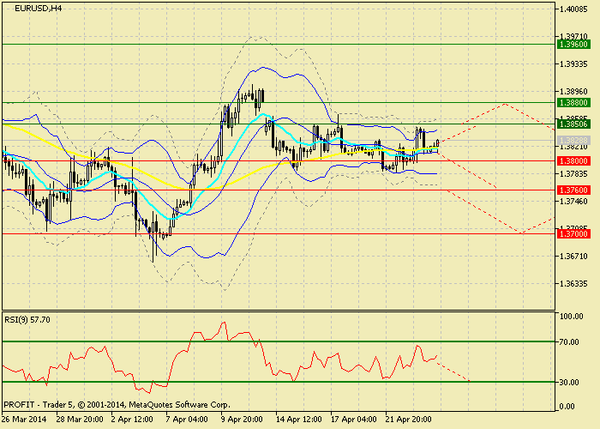The height and width of the screenshot is (429, 600).
Task: Click the 1.40085 price scale value
Action: [x=573, y=8]
